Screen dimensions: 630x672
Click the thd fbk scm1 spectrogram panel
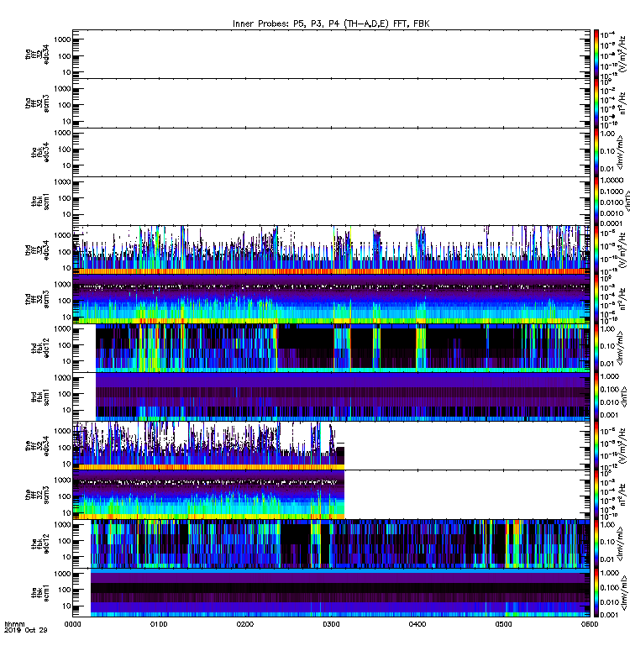(x=331, y=396)
